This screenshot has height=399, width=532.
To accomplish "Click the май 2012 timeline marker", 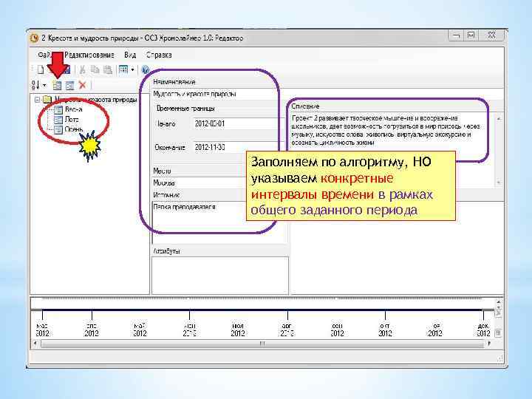I will 140,330.
